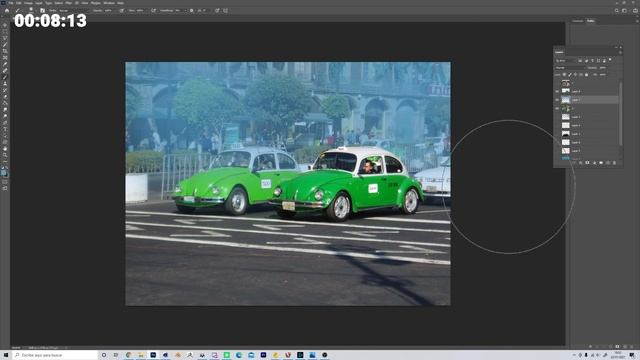Open the Edit menu

click(18, 3)
